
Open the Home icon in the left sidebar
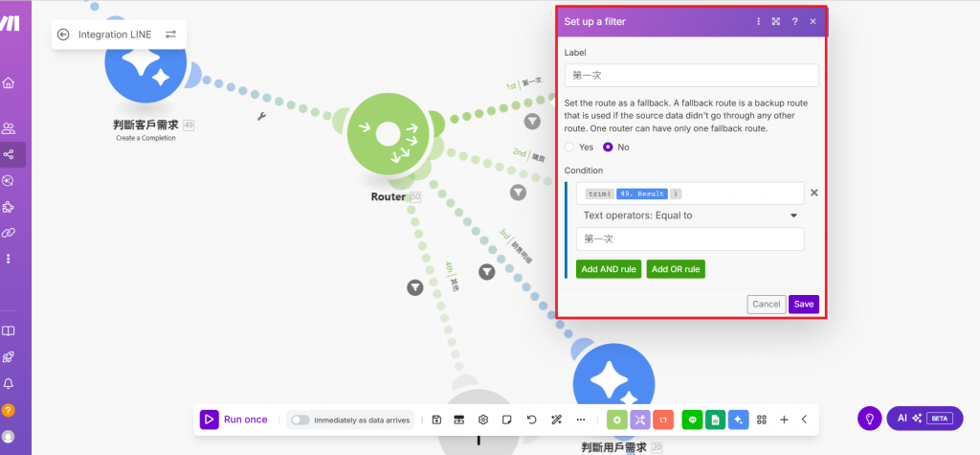[9, 82]
